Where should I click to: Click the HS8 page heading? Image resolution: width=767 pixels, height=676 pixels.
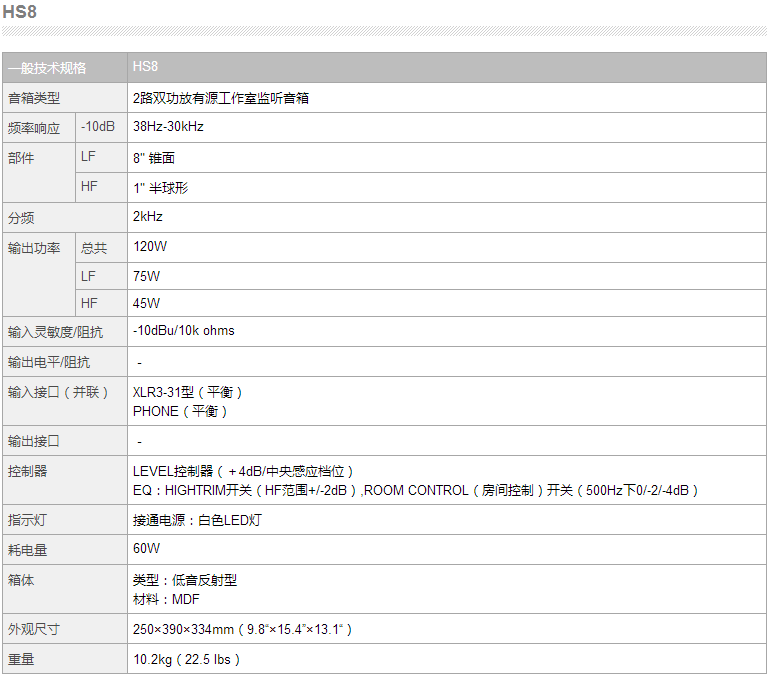[x=20, y=12]
